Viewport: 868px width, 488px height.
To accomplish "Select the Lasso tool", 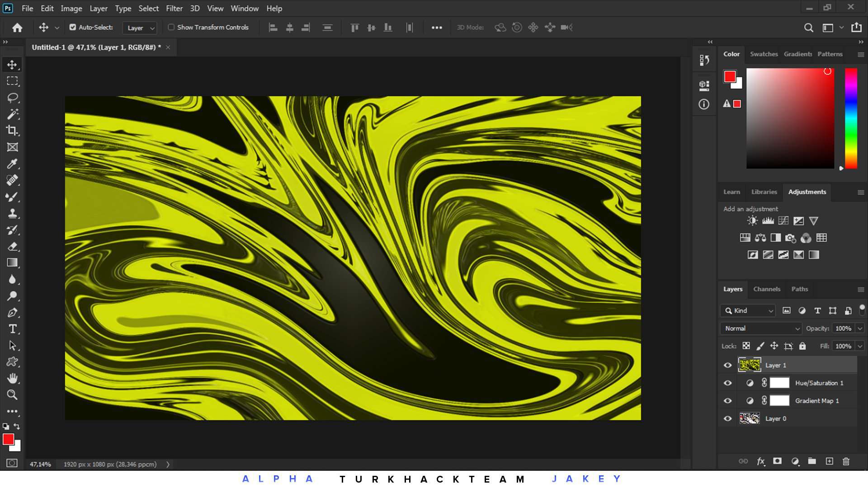I will [x=12, y=98].
